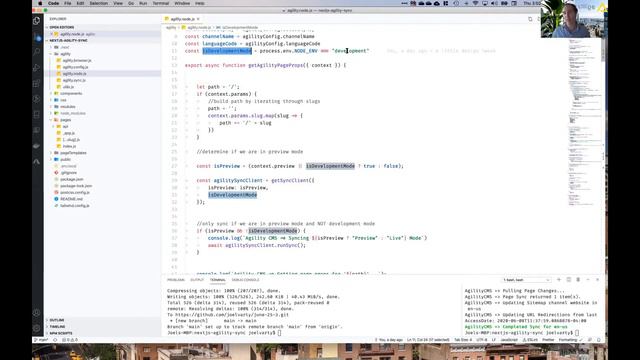Click the Prettier status bar item
Viewport: 640px width, 360px height.
pos(548,340)
